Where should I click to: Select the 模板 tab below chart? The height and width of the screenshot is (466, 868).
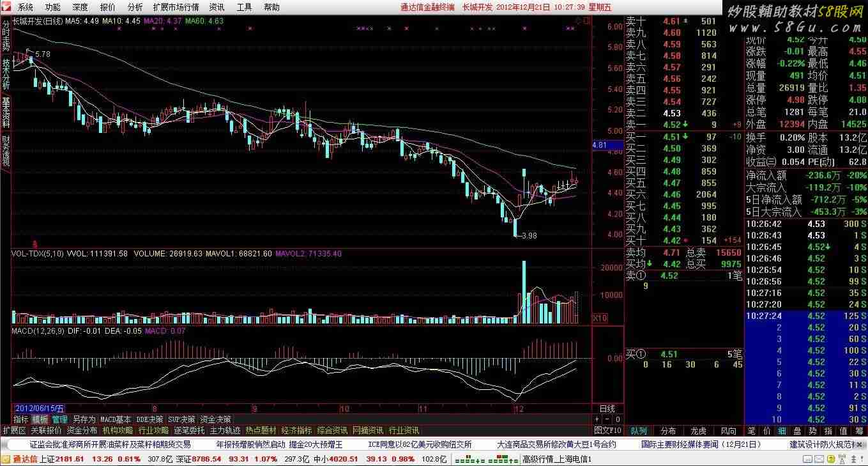40,419
